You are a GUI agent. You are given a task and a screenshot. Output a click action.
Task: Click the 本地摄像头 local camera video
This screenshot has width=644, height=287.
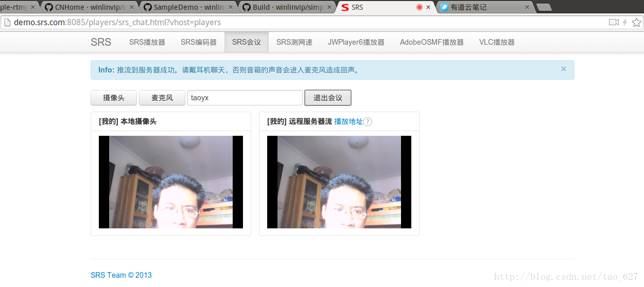171,182
